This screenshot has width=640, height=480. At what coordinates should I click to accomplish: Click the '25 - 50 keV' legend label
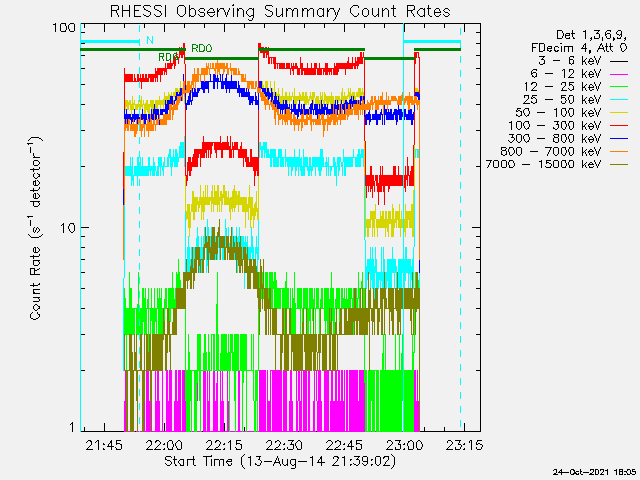pos(562,100)
